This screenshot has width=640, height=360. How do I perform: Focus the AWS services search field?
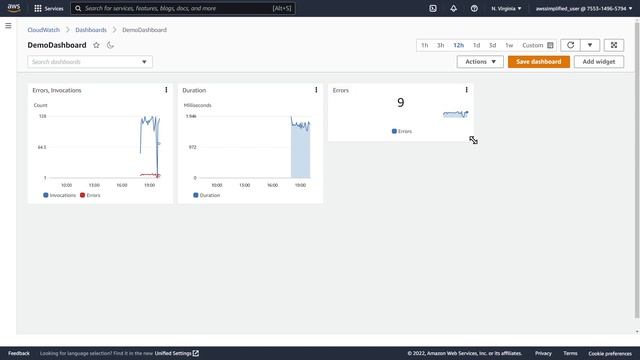pos(183,8)
